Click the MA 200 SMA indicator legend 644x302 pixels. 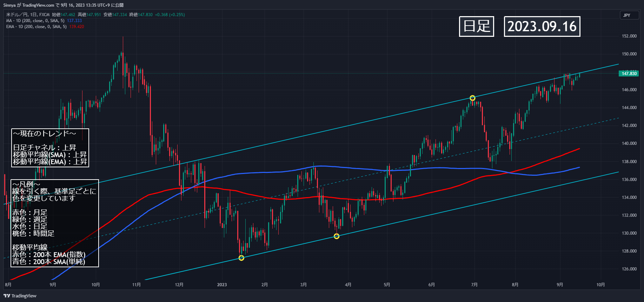[x=44, y=21]
